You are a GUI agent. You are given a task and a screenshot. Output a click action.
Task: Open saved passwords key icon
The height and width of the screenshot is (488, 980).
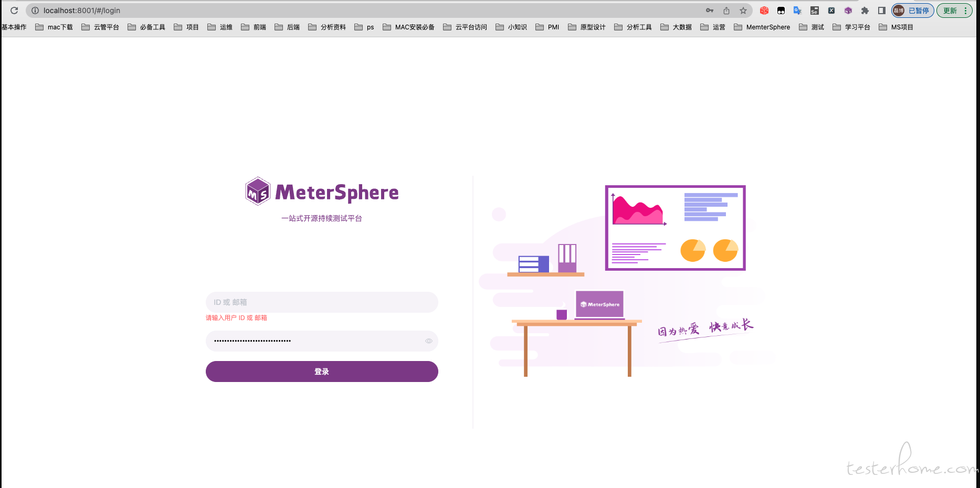(710, 10)
